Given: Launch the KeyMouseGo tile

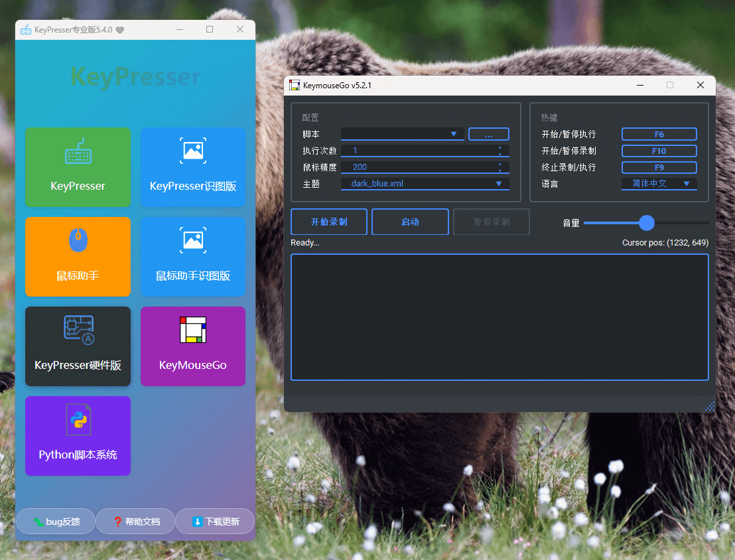Looking at the screenshot, I should coord(192,346).
